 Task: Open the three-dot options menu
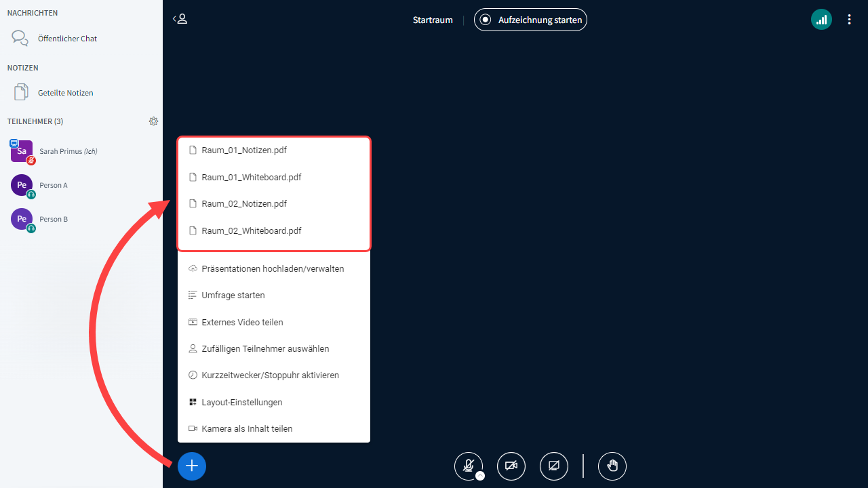(849, 20)
